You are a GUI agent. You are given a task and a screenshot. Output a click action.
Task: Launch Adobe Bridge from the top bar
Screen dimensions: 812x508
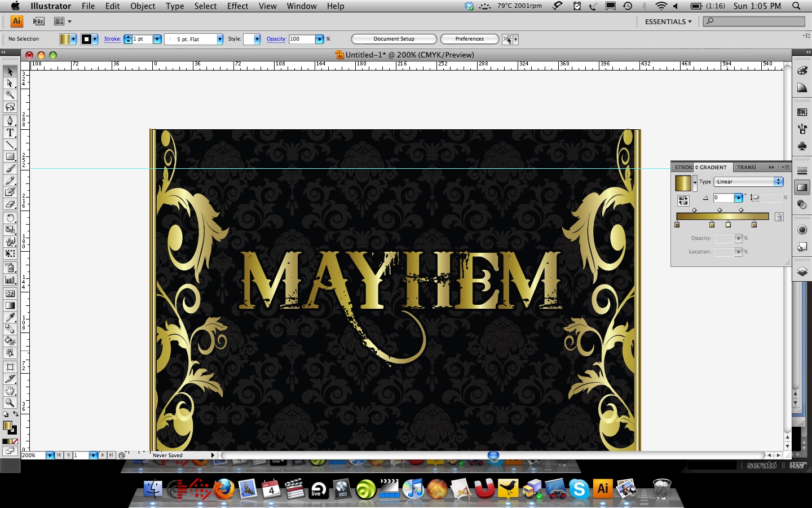tap(38, 21)
